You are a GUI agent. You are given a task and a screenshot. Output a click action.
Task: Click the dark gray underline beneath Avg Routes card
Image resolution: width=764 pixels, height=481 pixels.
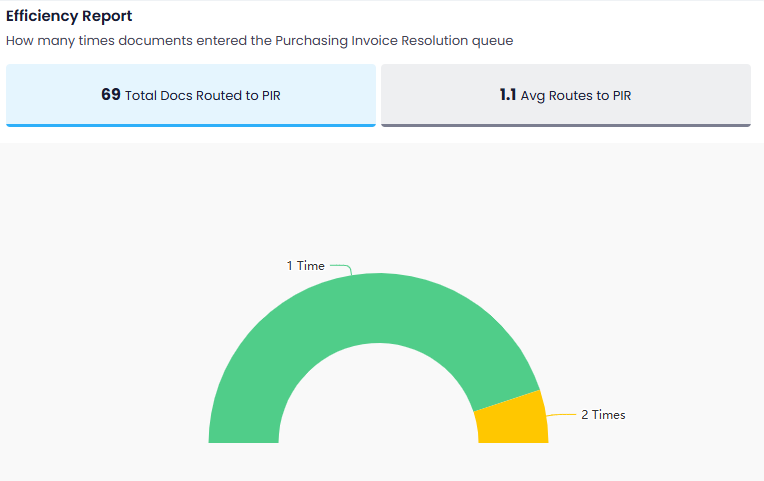click(565, 125)
